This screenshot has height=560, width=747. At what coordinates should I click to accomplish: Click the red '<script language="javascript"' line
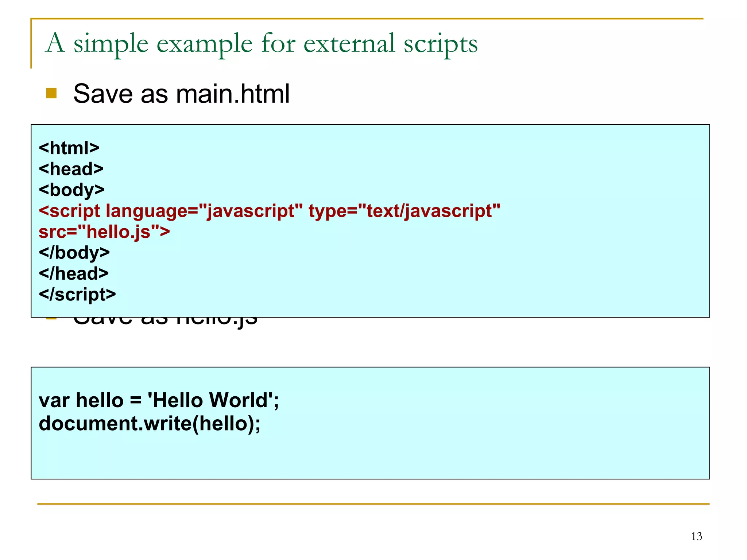tap(270, 211)
